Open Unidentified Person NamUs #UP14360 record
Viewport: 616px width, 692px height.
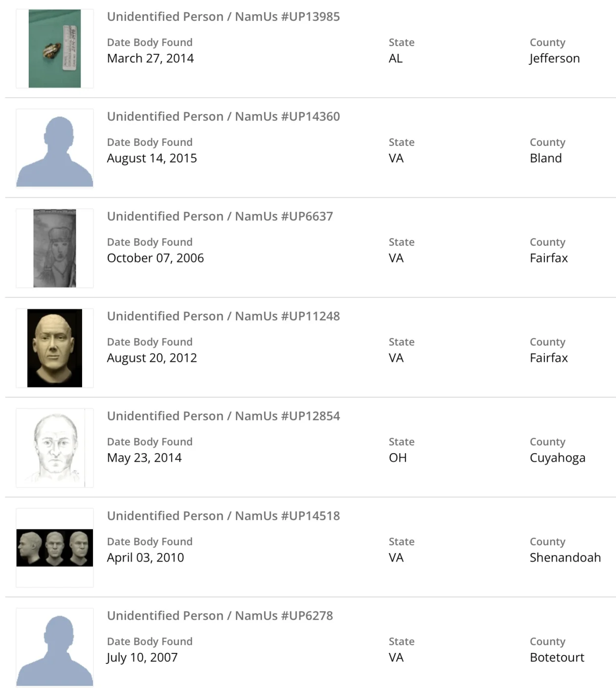(223, 117)
